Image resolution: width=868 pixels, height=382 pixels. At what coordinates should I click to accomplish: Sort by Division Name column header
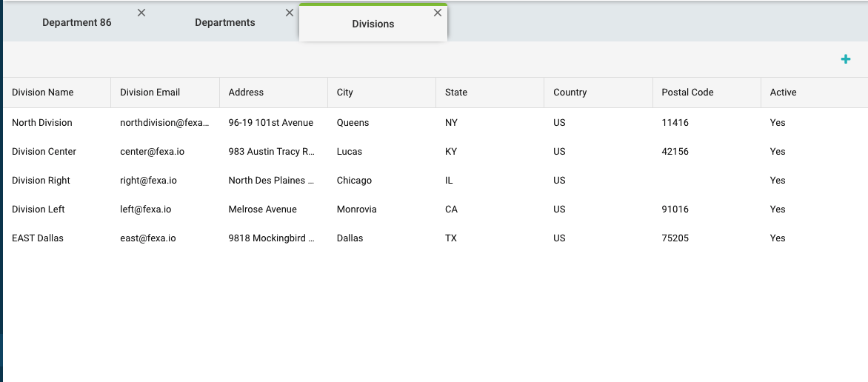tap(43, 93)
